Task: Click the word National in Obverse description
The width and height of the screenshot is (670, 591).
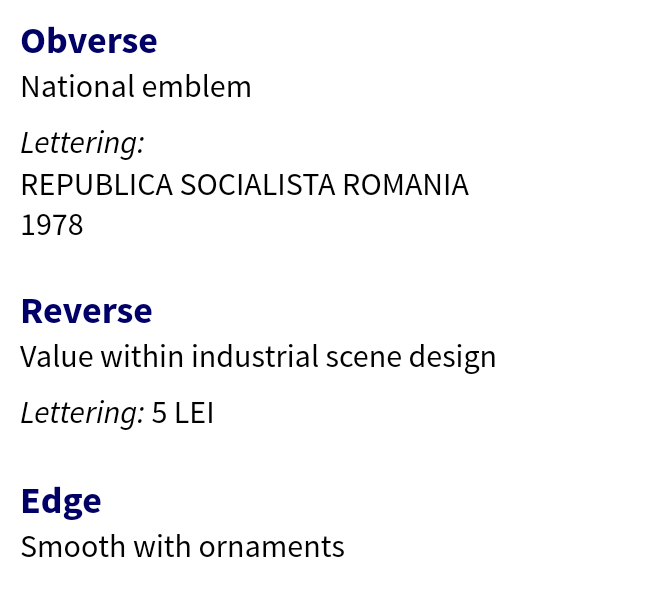Action: [77, 87]
